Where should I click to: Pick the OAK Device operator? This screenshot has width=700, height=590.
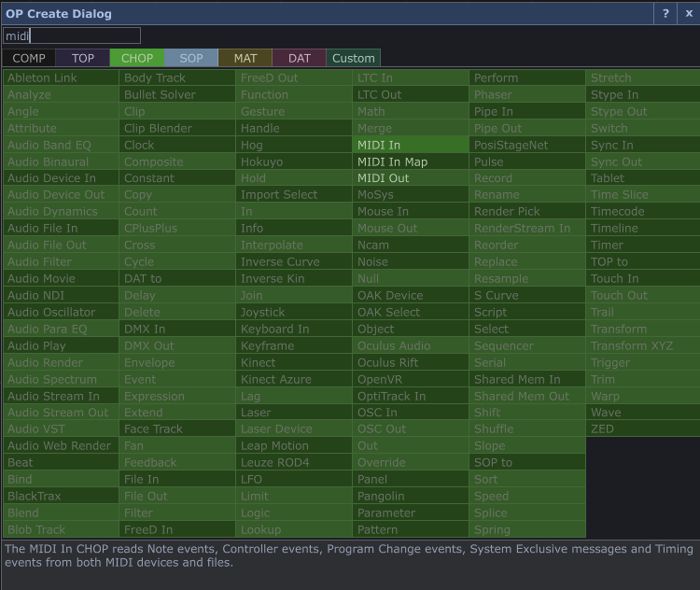click(411, 295)
